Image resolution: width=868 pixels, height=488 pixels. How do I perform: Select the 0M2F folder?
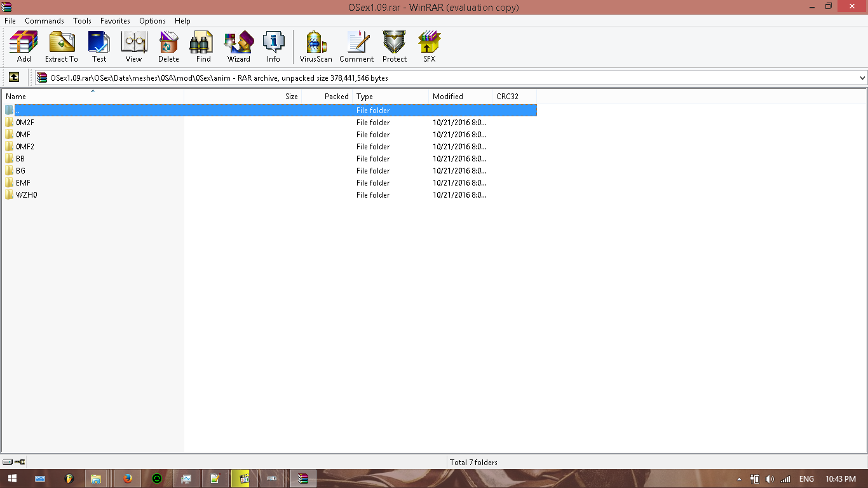[25, 123]
